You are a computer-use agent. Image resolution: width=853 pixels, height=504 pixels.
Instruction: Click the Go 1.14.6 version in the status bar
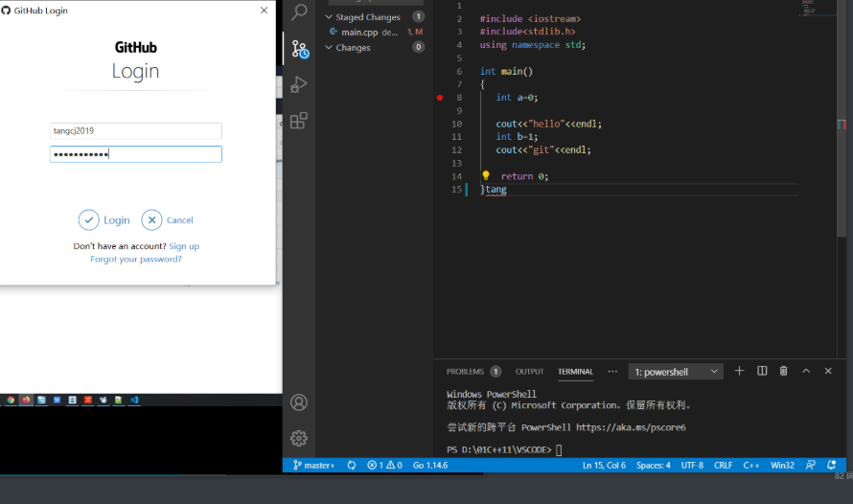(430, 466)
